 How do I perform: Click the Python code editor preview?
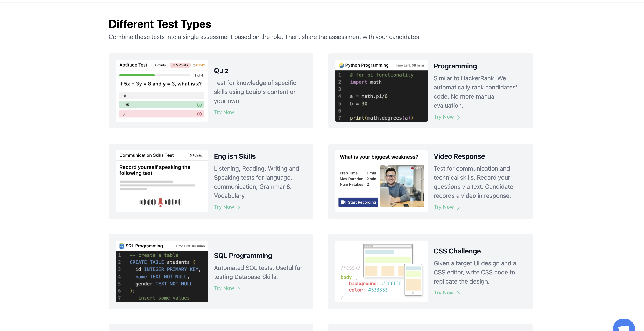(381, 96)
